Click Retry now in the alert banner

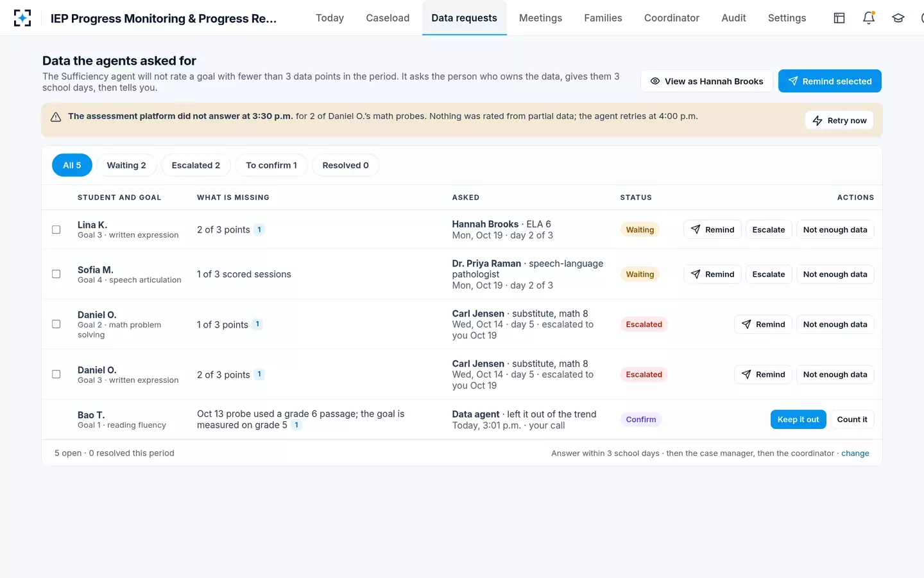coord(839,120)
